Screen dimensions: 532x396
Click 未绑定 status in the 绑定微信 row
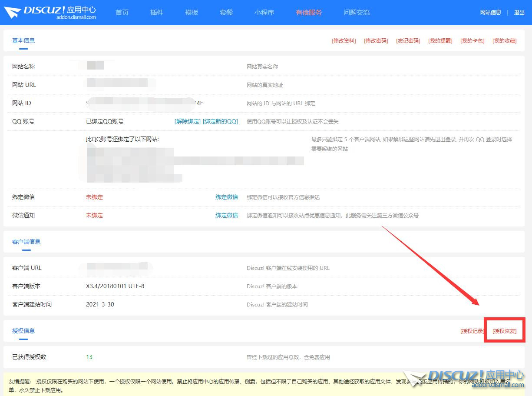tap(94, 197)
